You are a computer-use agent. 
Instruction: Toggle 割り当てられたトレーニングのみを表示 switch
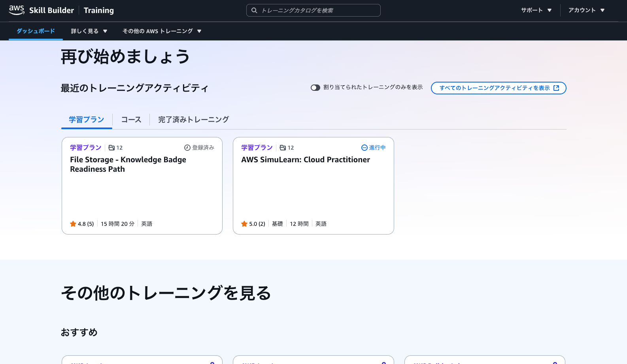pos(315,88)
